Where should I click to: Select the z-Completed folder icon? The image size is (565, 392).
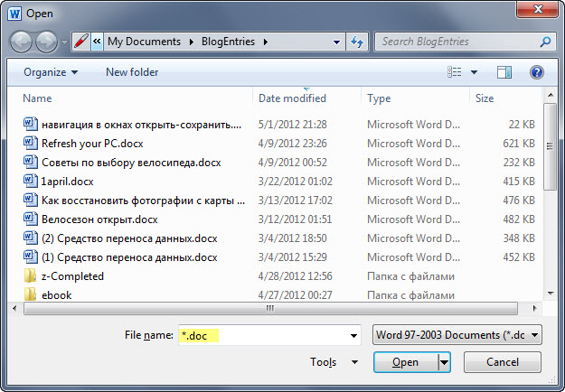click(x=30, y=276)
